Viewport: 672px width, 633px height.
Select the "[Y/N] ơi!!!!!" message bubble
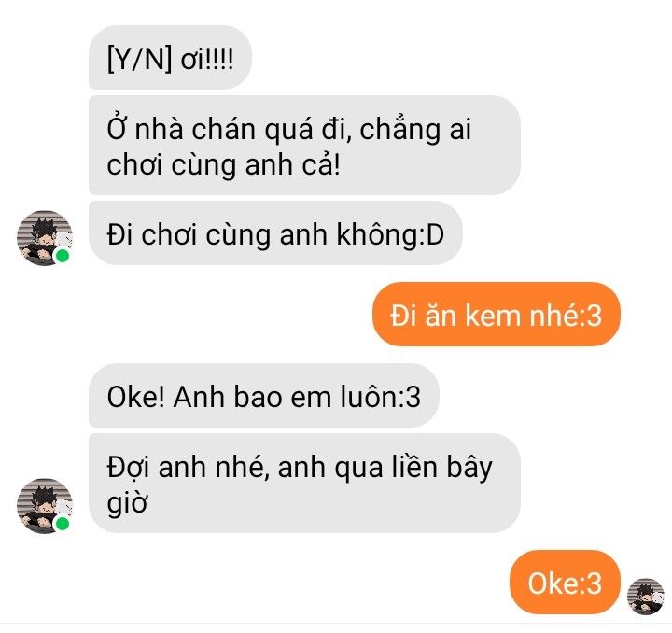pyautogui.click(x=170, y=58)
